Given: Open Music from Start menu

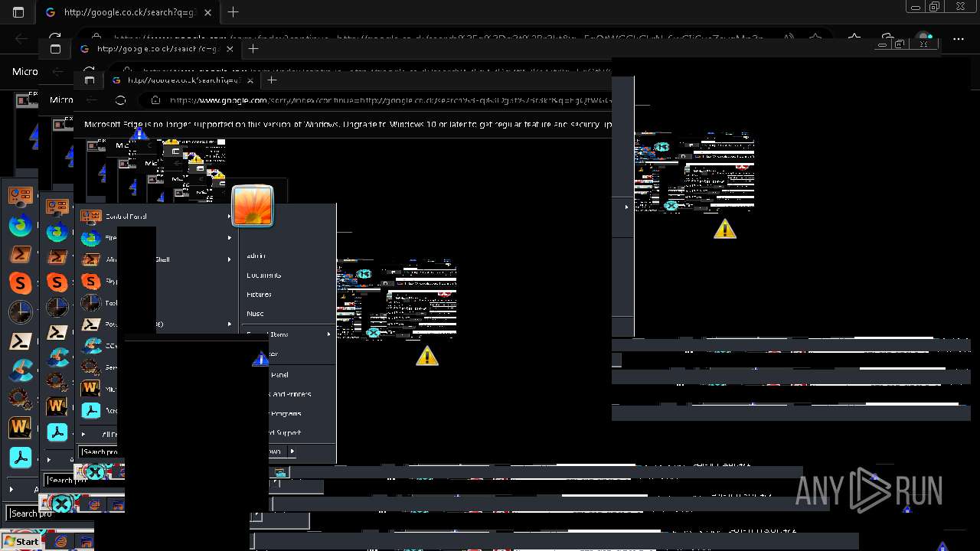Looking at the screenshot, I should click(x=255, y=314).
